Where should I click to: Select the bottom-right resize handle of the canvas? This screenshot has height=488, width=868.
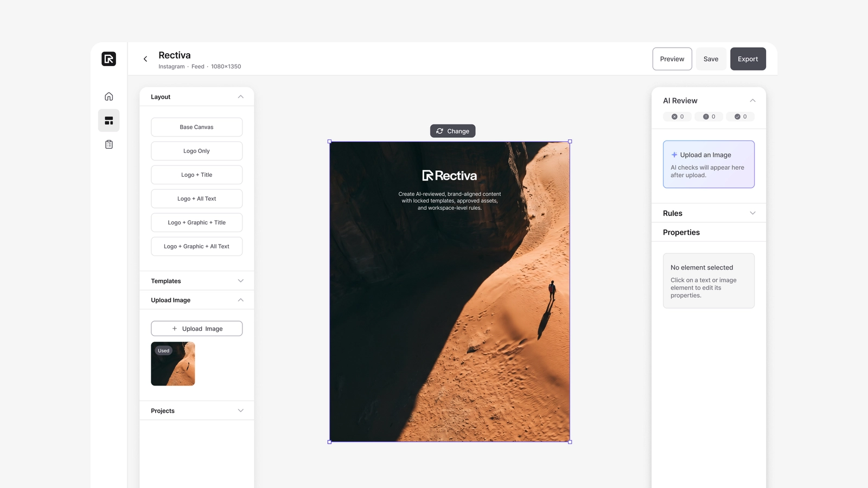(x=570, y=442)
